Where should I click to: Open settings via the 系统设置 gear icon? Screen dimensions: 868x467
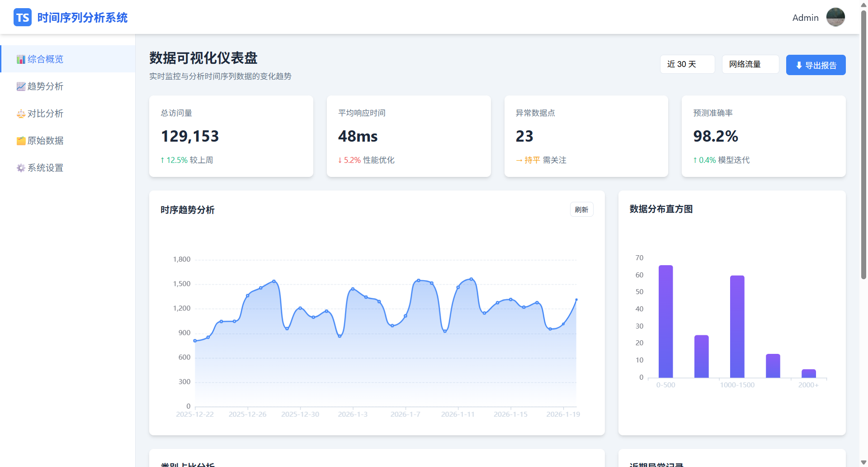(21, 167)
